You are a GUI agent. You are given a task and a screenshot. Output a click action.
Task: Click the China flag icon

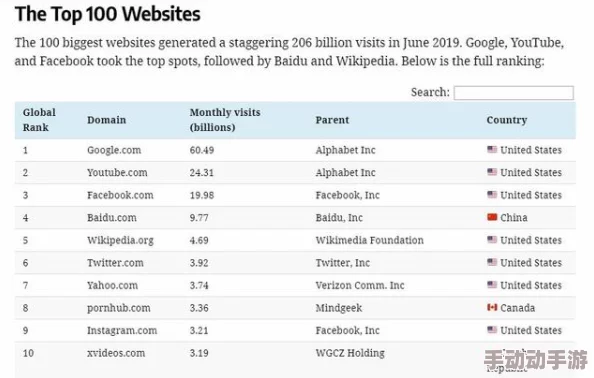(492, 217)
